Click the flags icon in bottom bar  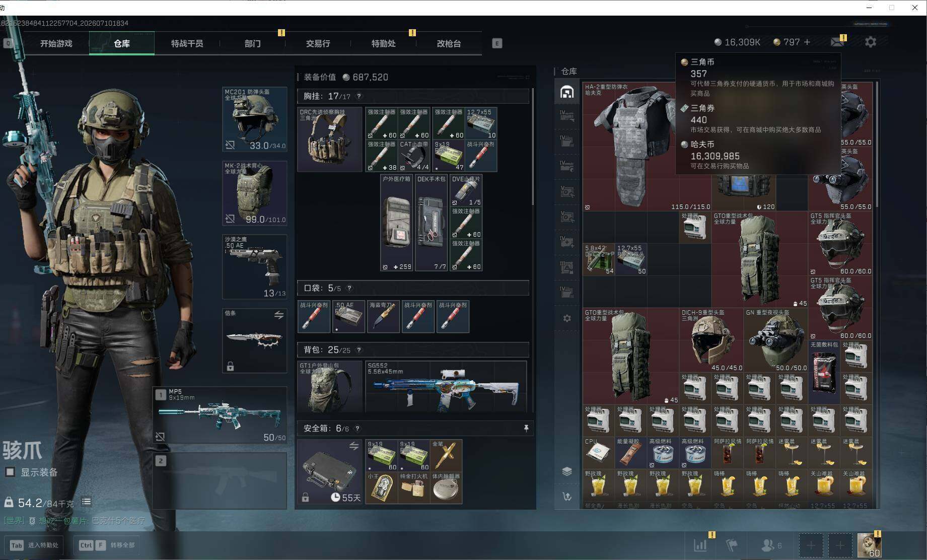point(731,545)
